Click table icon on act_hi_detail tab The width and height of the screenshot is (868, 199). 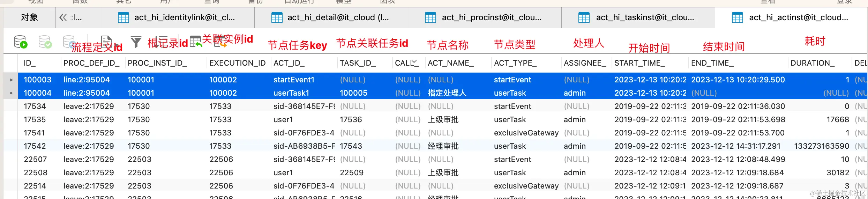[x=277, y=17]
